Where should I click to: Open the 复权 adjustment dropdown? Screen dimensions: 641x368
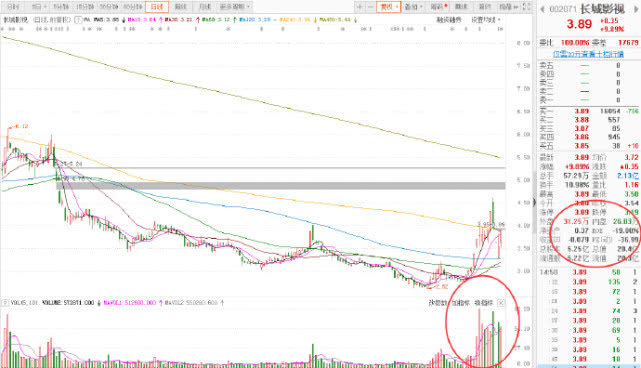389,7
